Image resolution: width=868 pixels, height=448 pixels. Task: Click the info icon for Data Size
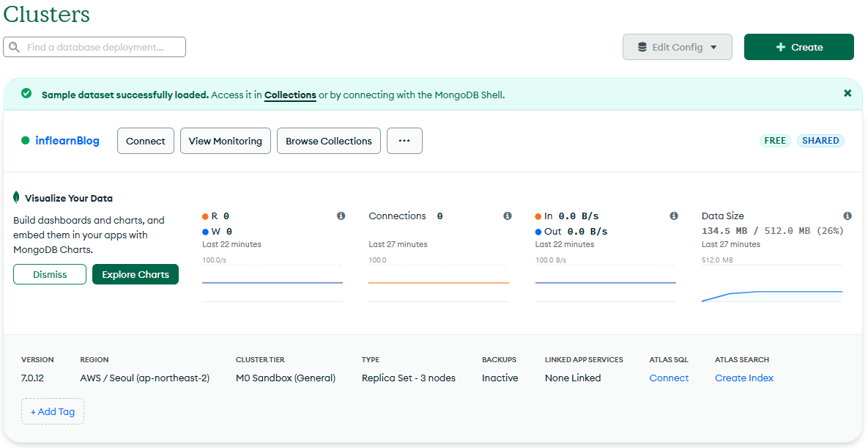coord(847,216)
